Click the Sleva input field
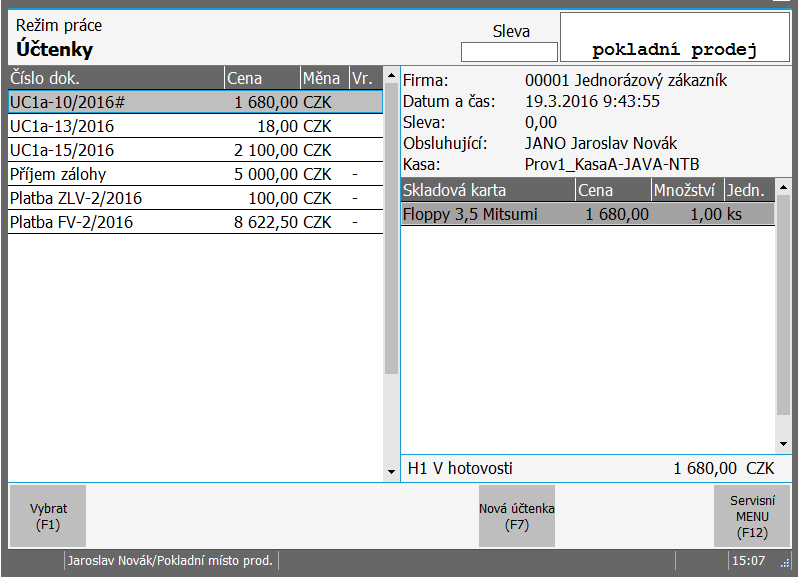Screen dimensions: 798x578 point(509,52)
